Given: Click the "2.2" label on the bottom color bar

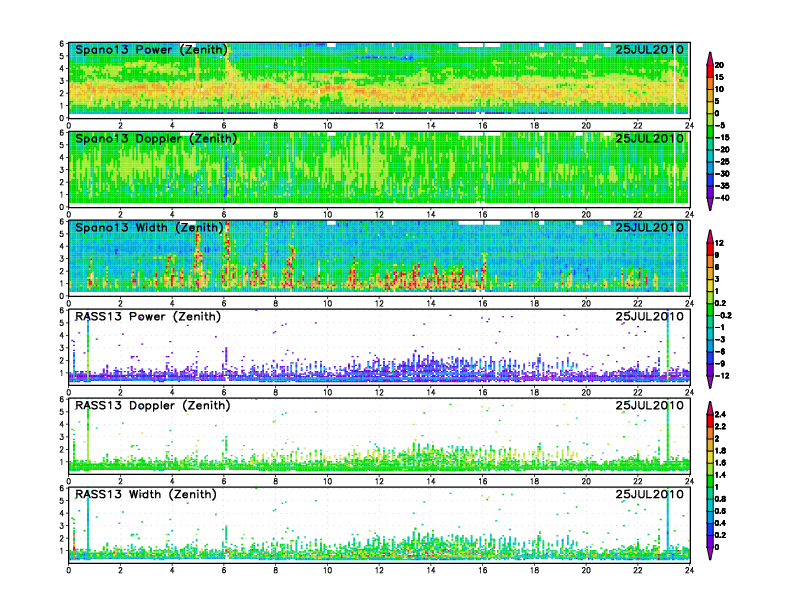Looking at the screenshot, I should pos(720,427).
